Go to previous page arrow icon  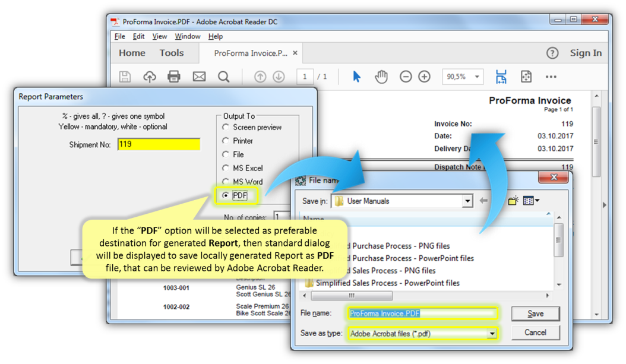pyautogui.click(x=260, y=77)
